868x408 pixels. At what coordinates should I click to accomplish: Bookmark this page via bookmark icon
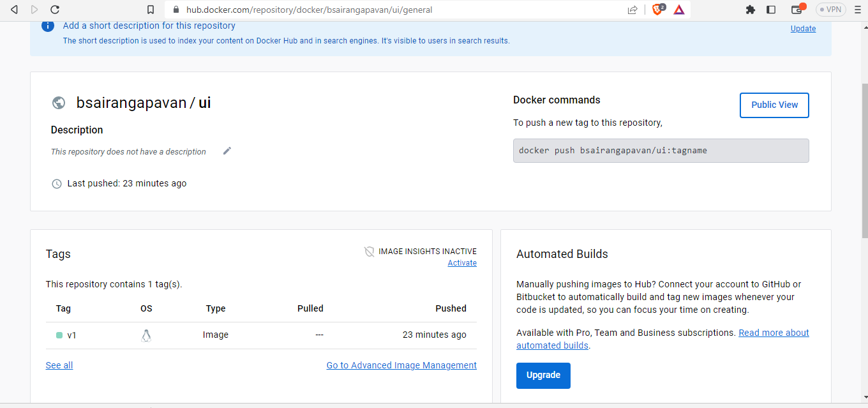(151, 10)
